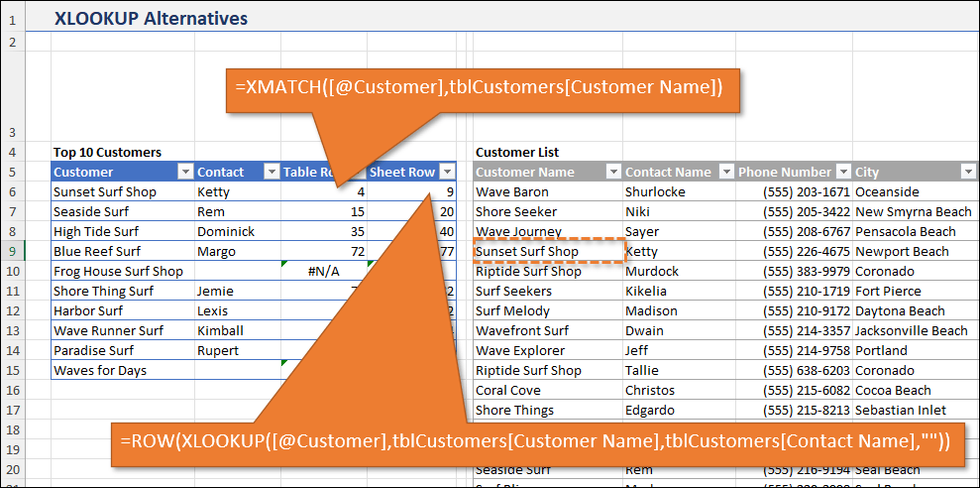
Task: Expand the City column filter dropdown
Action: tap(968, 173)
